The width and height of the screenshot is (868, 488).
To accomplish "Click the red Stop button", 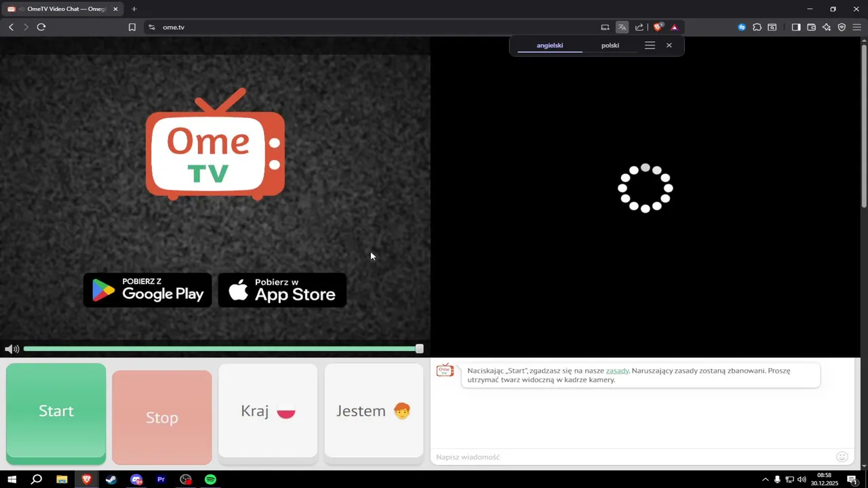I will (x=162, y=418).
